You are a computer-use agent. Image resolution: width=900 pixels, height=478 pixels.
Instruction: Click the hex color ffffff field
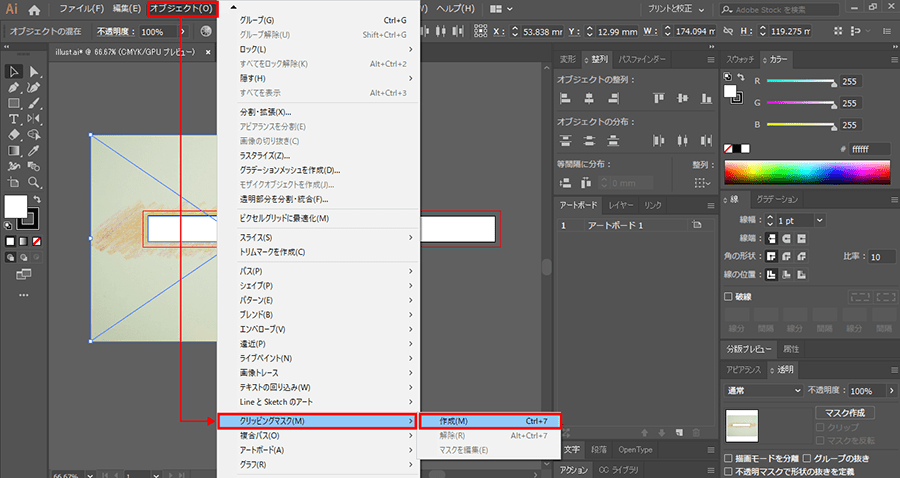868,149
